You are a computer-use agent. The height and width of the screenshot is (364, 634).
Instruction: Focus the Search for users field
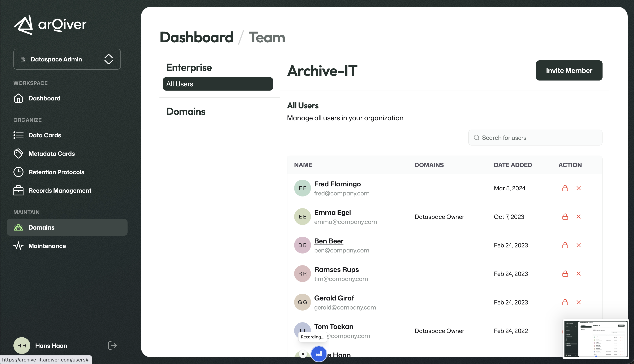(535, 138)
